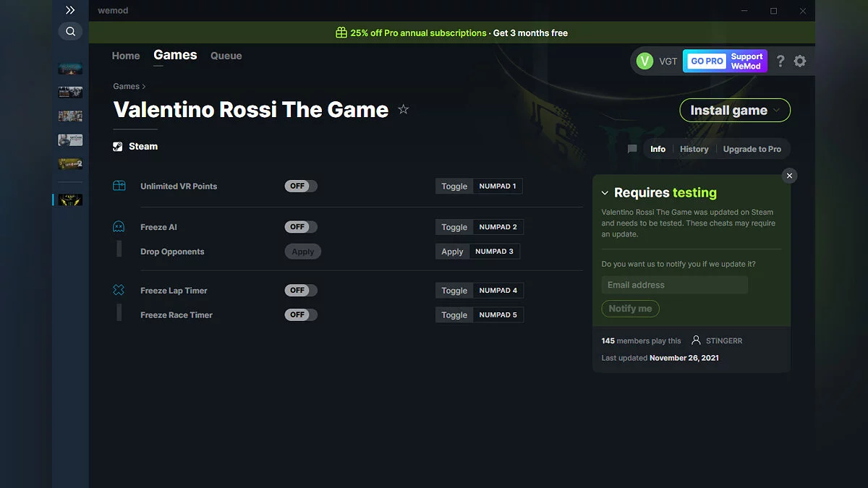Change the NUMPAD 5 hotkey binding
Image resolution: width=868 pixels, height=488 pixels.
(x=498, y=315)
